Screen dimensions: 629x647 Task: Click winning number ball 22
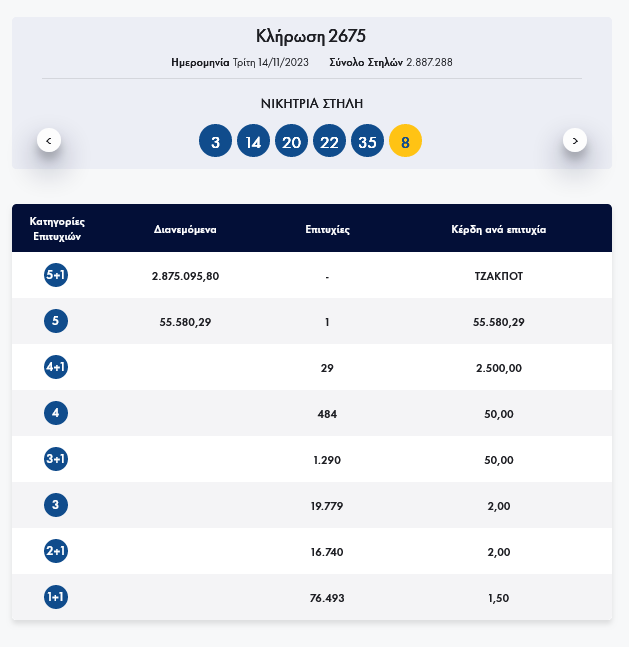pyautogui.click(x=329, y=141)
